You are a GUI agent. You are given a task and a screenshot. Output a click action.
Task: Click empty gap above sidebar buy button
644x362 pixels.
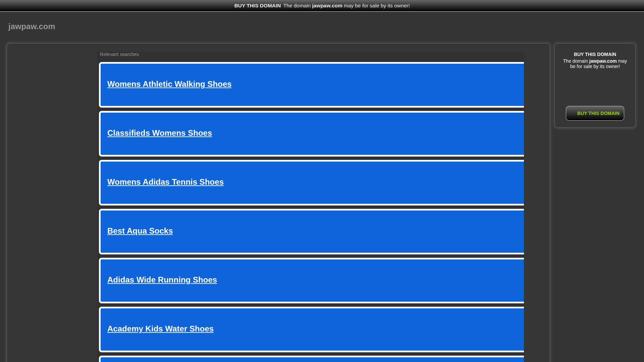tap(595, 87)
